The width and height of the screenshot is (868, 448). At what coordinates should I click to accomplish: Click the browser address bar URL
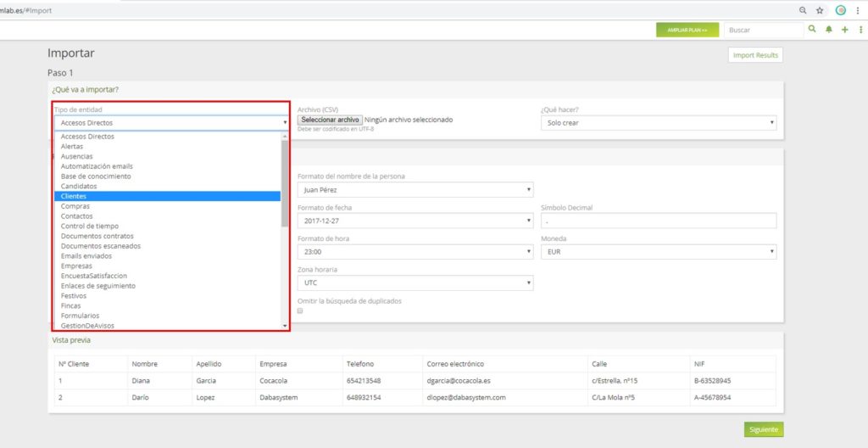click(26, 10)
